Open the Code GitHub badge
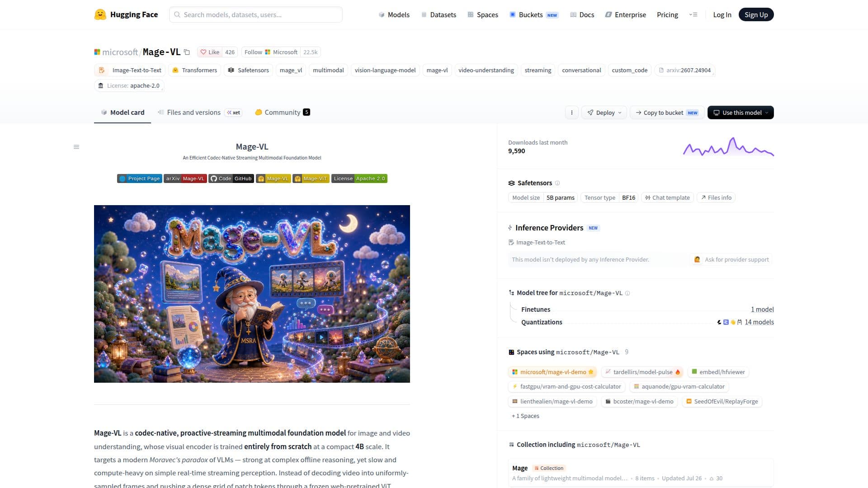The image size is (868, 488). [x=231, y=178]
